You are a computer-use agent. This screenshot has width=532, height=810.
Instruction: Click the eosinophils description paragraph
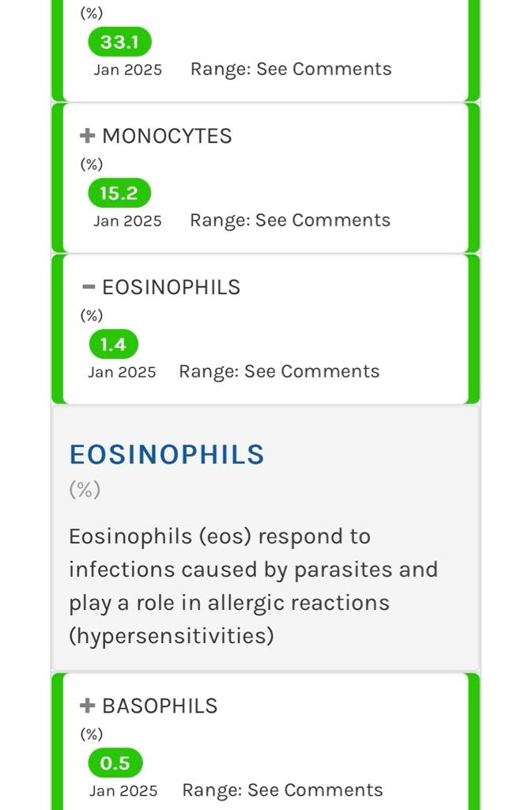253,585
